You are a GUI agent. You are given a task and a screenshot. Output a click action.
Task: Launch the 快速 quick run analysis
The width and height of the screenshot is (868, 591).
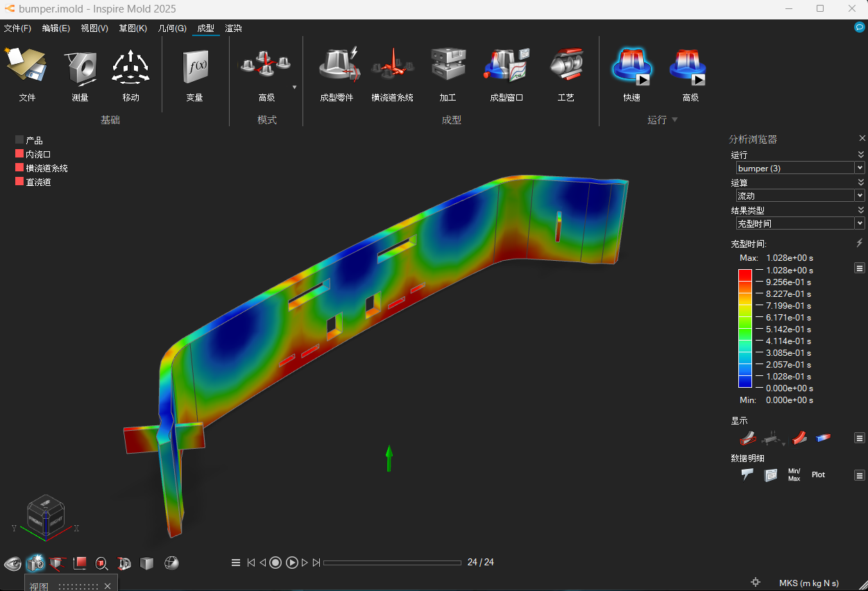pos(631,67)
